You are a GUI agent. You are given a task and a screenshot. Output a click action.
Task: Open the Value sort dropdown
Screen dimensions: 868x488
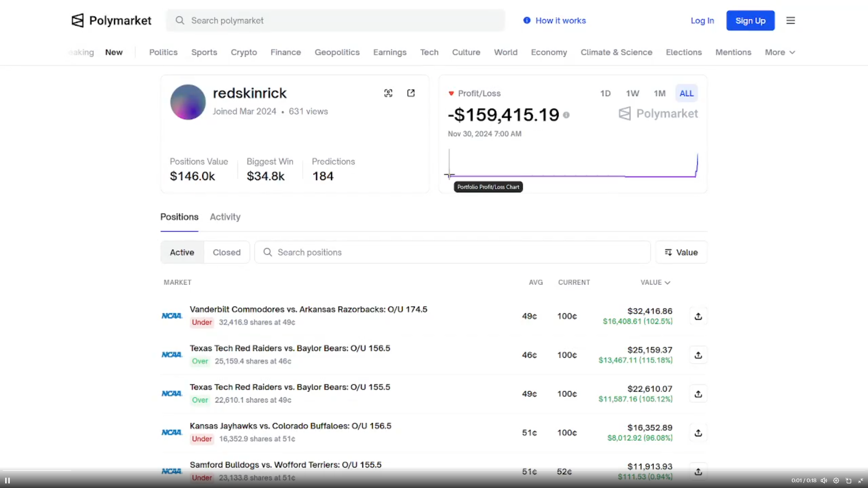pyautogui.click(x=681, y=252)
